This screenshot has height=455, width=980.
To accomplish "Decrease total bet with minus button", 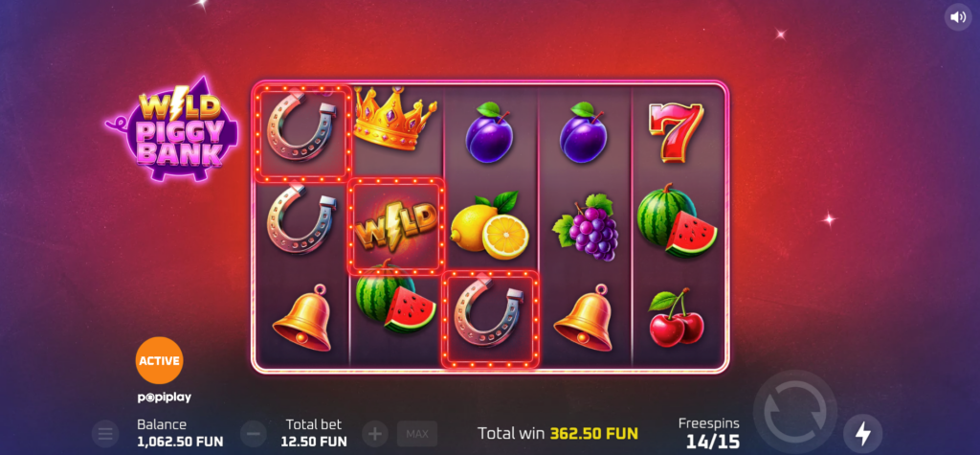I will (x=253, y=433).
